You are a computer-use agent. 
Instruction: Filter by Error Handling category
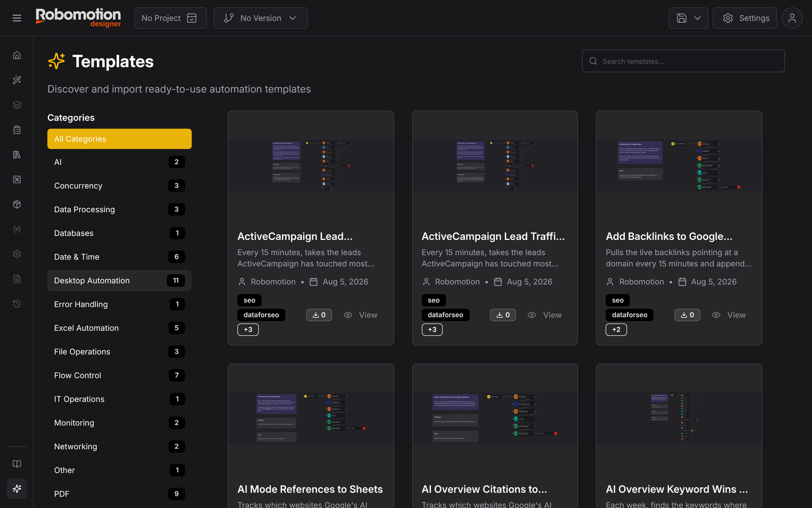[x=120, y=304]
